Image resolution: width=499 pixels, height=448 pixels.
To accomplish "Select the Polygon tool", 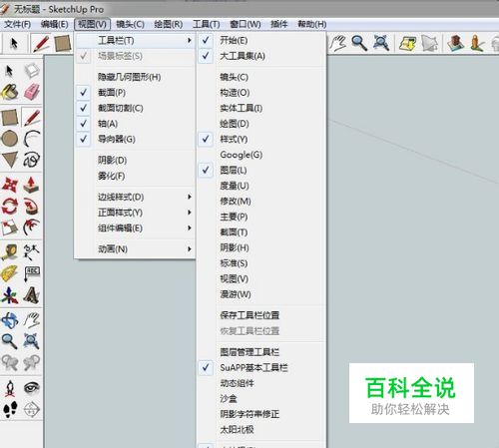I will tap(10, 160).
